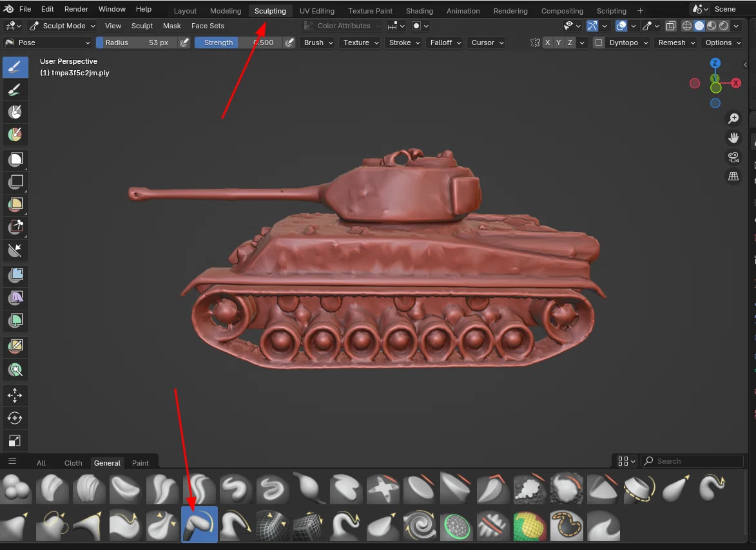Select the green wireframe Simplify brush thumbnail
Screen dimensions: 756x550
pyautogui.click(x=456, y=526)
